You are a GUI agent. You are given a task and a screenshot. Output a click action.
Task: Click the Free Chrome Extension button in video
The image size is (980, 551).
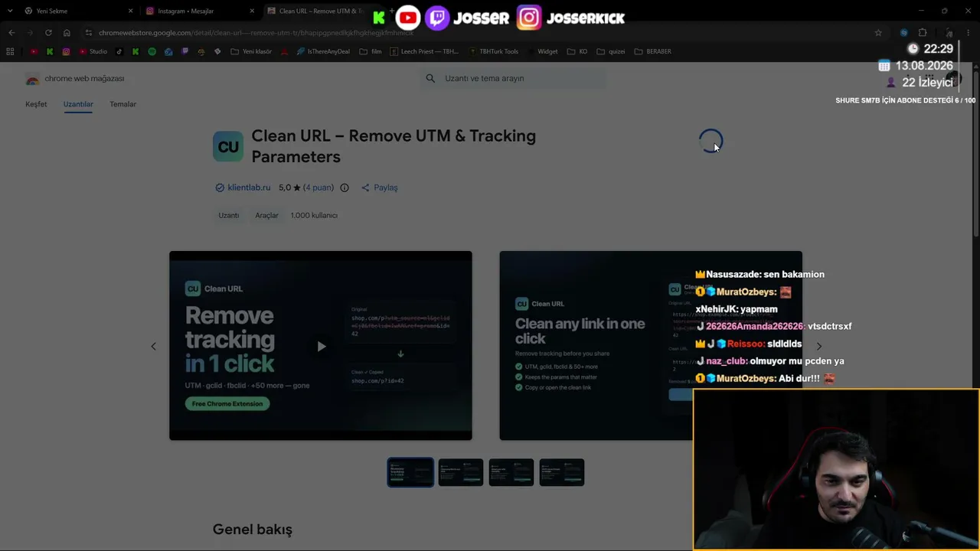point(227,403)
